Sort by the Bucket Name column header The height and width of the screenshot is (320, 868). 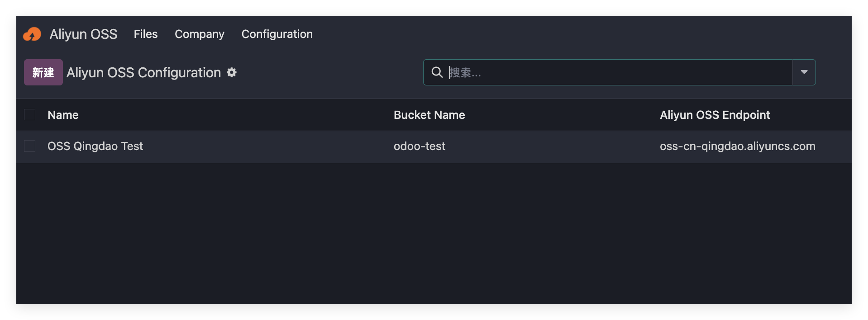tap(429, 115)
